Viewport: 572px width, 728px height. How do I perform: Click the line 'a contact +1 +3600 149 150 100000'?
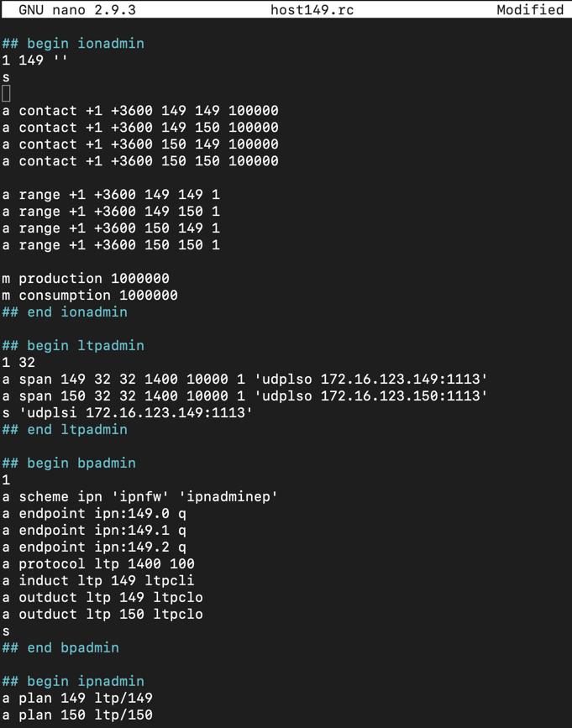[x=140, y=128]
